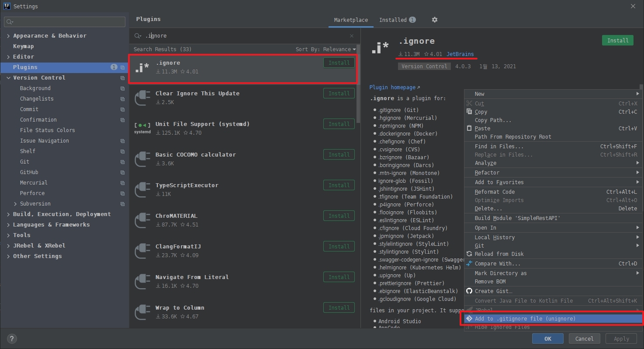Viewport: 644px width, 349px height.
Task: Dismiss the dialog with Cancel
Action: pyautogui.click(x=584, y=339)
